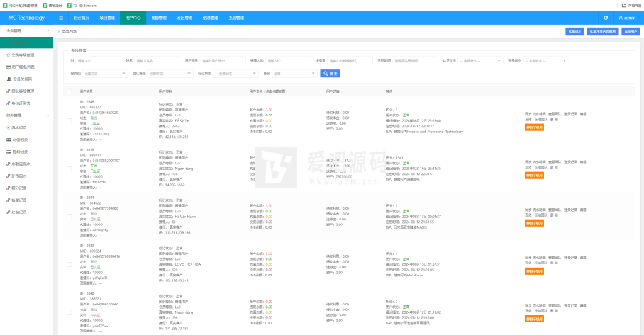Go to 后台首页 top menu
Screen dimensions: 644x335
81,18
